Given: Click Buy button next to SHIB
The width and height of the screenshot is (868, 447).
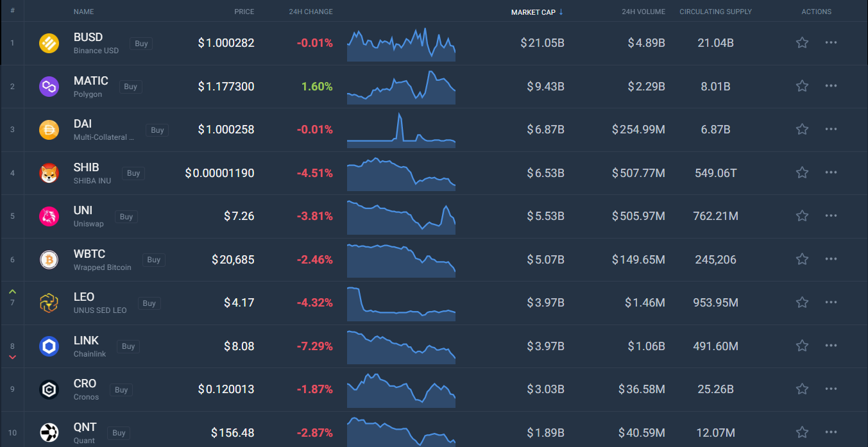Looking at the screenshot, I should (133, 173).
